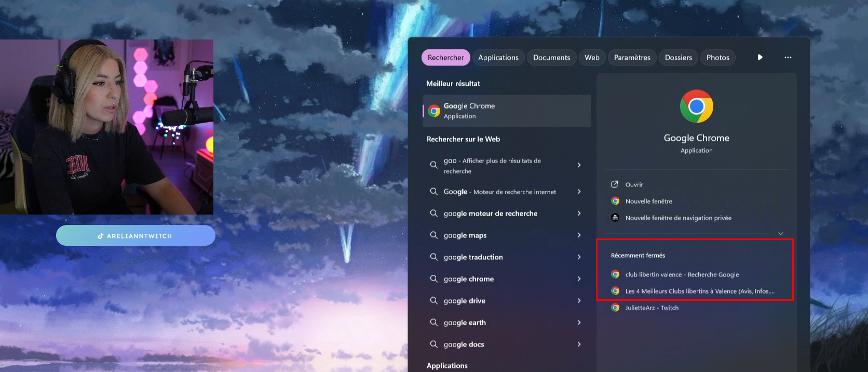Screen dimensions: 868x372
Task: Click the Chrome icon in the best result
Action: tap(434, 111)
